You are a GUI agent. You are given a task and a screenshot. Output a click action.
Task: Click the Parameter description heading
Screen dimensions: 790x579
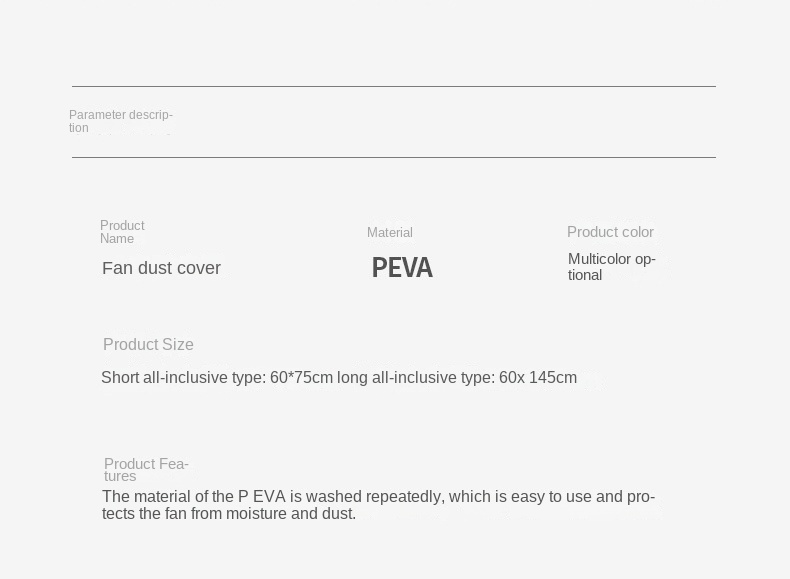point(121,121)
